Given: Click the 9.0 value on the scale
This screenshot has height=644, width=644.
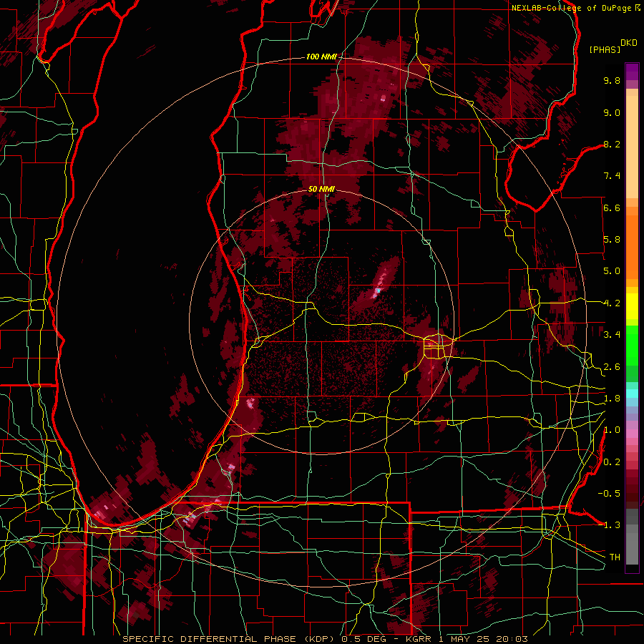Looking at the screenshot, I should (x=612, y=112).
